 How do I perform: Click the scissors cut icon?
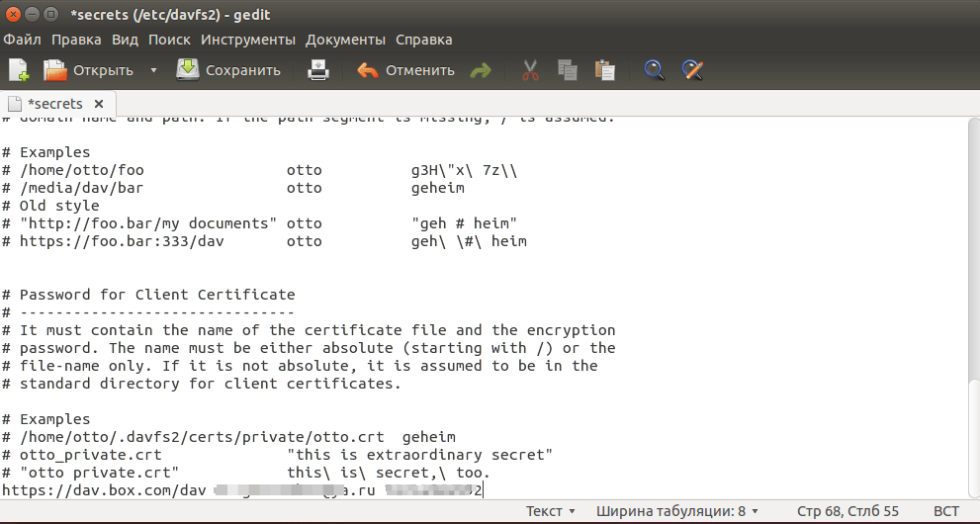tap(530, 70)
